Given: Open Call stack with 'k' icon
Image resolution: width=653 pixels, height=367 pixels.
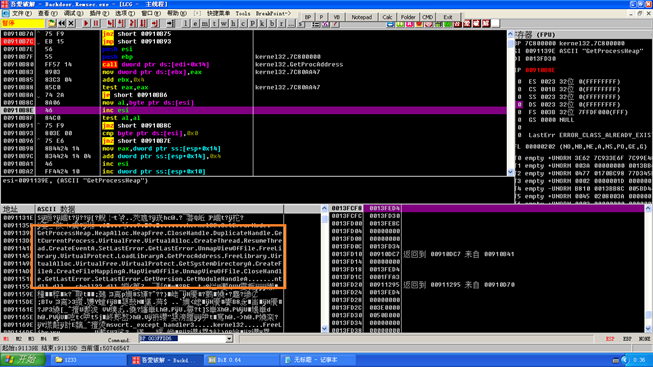Looking at the screenshot, I should coord(262,23).
